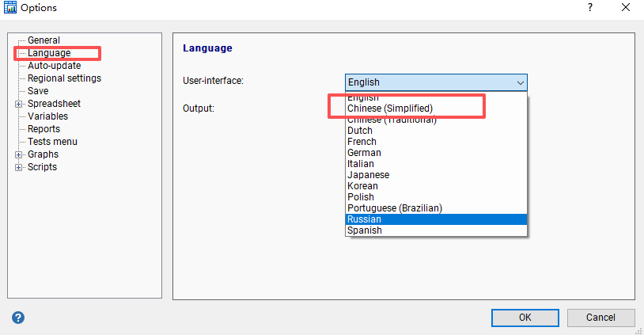Screen dimensions: 644x335
Task: Click the Cancel button
Action: pyautogui.click(x=600, y=318)
